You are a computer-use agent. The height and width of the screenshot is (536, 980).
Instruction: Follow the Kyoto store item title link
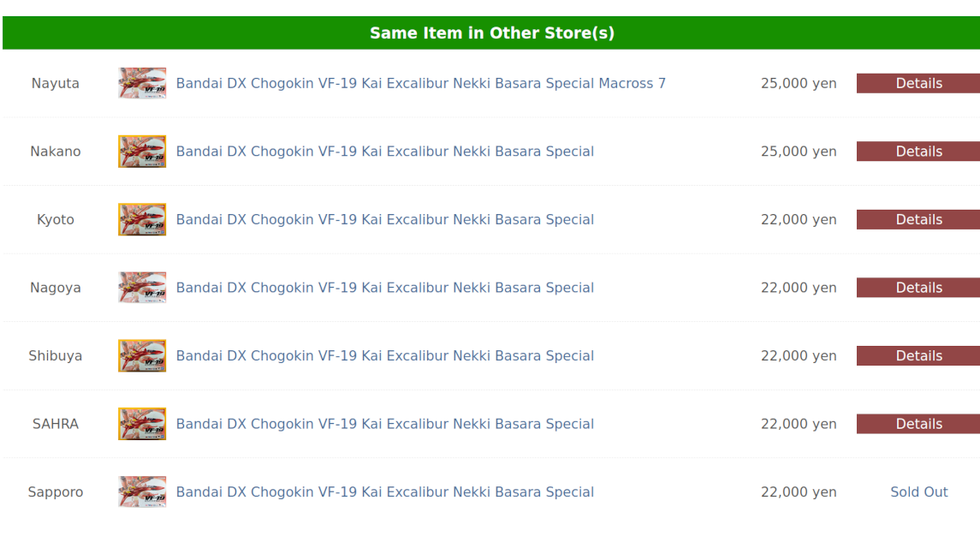[384, 220]
